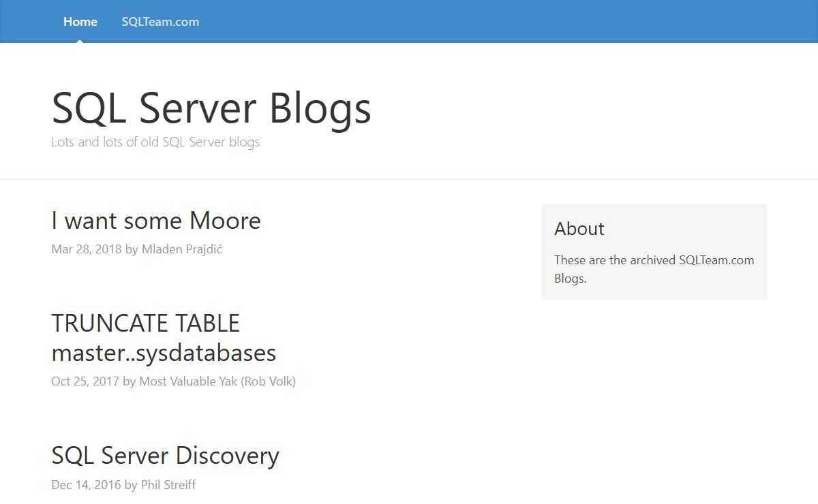Select tagline 'Lots and lots of old SQL Server blogs'
The image size is (818, 504).
click(x=155, y=142)
